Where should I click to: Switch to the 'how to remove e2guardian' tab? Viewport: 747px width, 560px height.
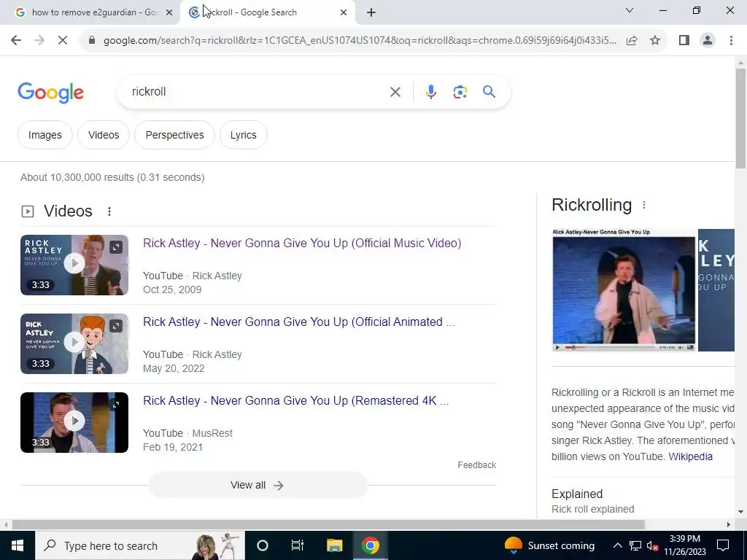[x=90, y=12]
